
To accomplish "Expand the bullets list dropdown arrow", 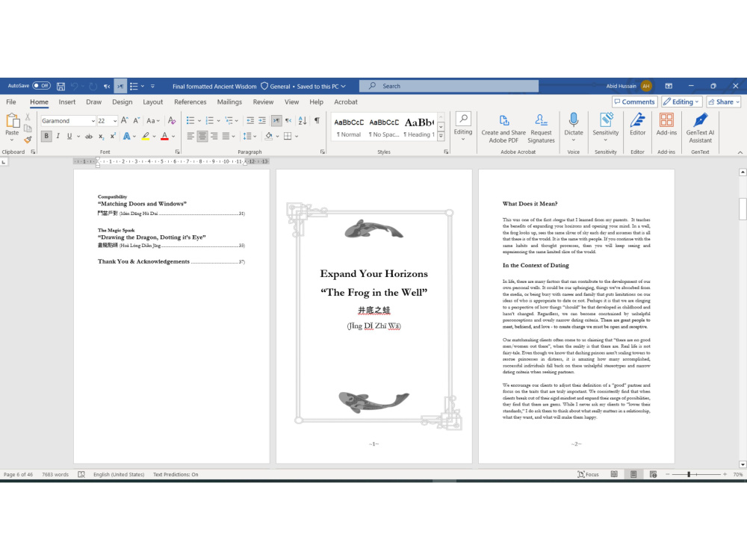I will pos(199,120).
